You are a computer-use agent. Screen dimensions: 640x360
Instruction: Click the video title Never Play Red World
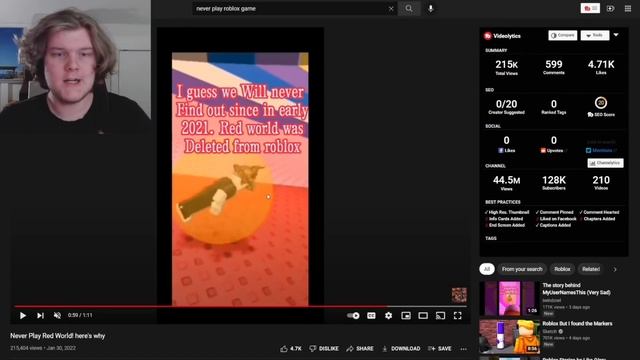58,336
